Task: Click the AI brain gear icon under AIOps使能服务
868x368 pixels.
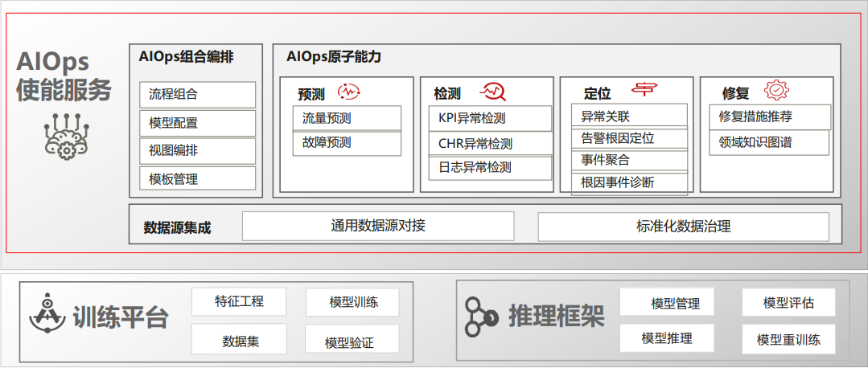Action: [x=65, y=137]
